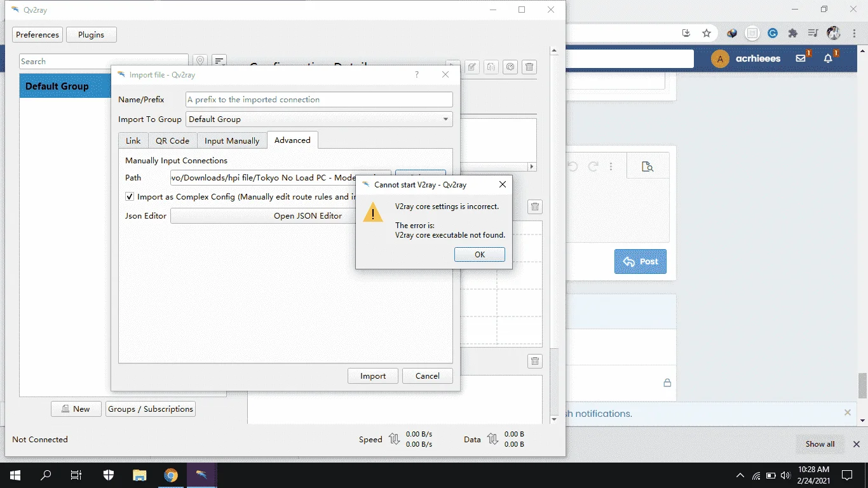Cancel the Import file dialog
The image size is (868, 488).
click(428, 376)
